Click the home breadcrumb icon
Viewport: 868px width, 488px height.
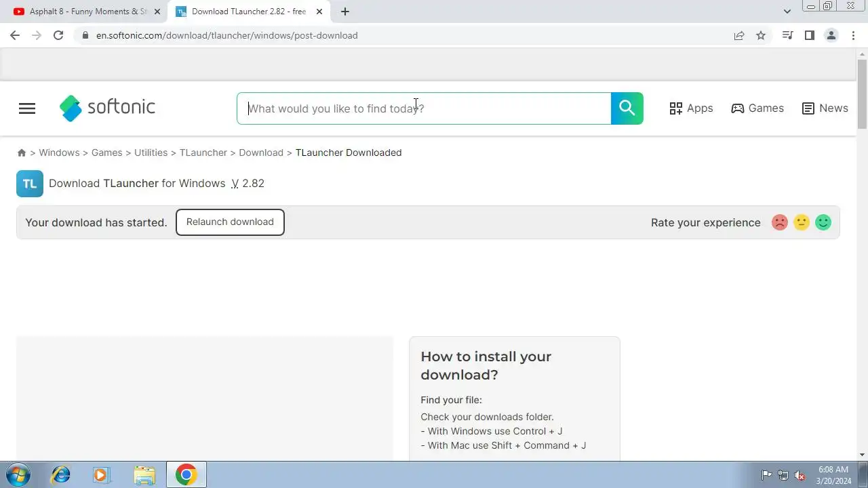[22, 152]
